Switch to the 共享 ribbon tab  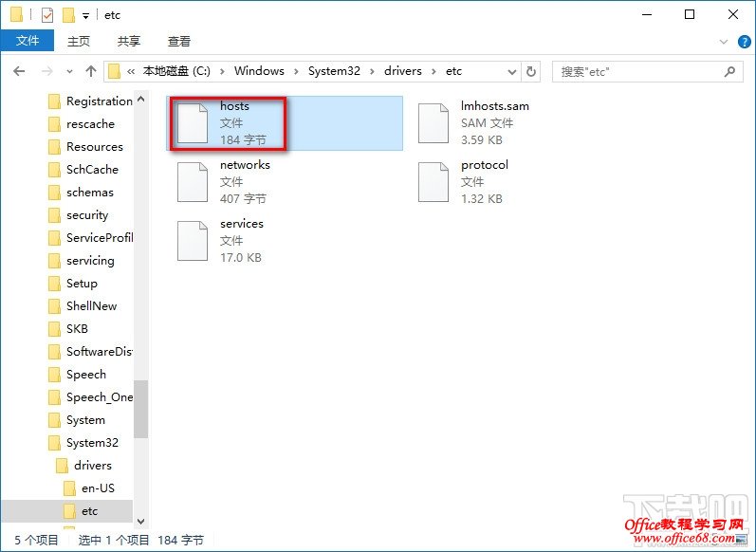click(x=129, y=42)
